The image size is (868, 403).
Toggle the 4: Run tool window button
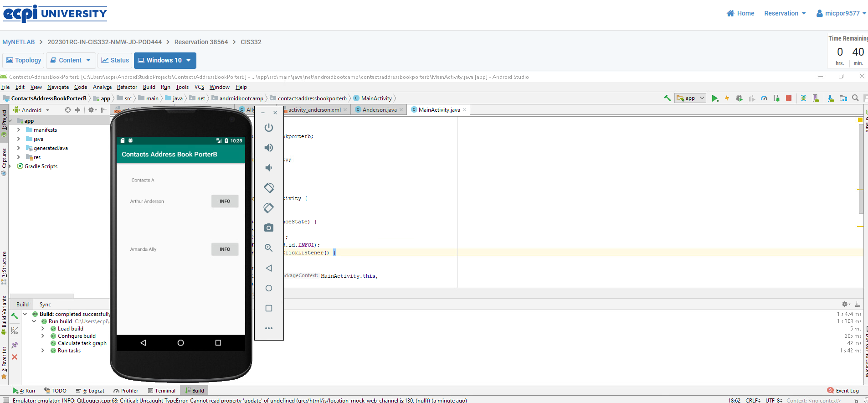(24, 391)
